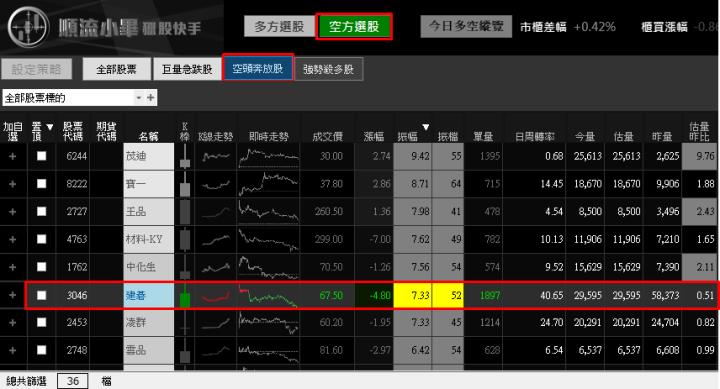Screen dimensions: 720x389
Task: Add stock 2453 to watchlist with plus
Action: tap(12, 322)
